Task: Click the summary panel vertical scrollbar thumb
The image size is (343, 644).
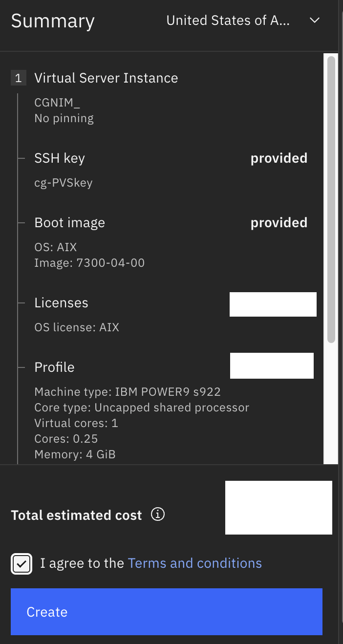Action: (331, 199)
